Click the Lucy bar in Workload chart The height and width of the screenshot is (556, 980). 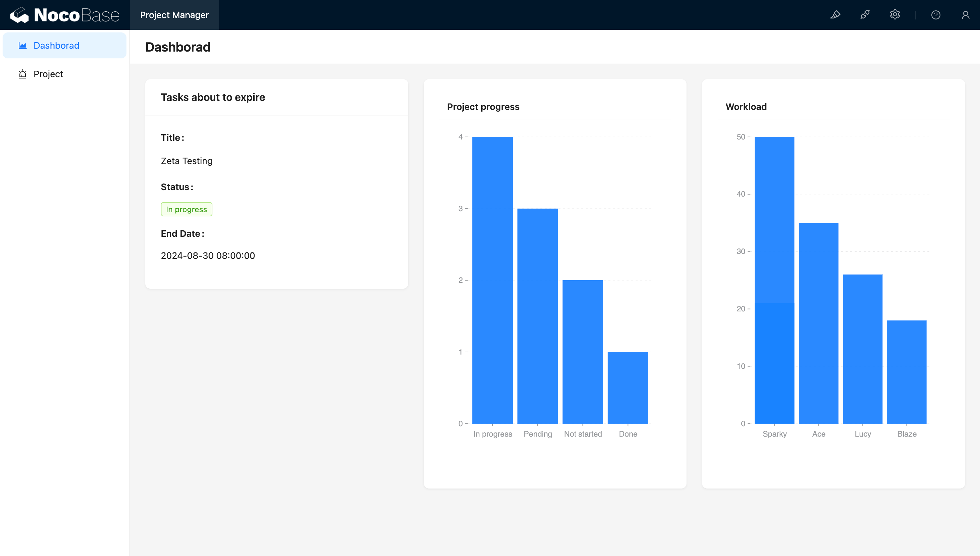863,349
